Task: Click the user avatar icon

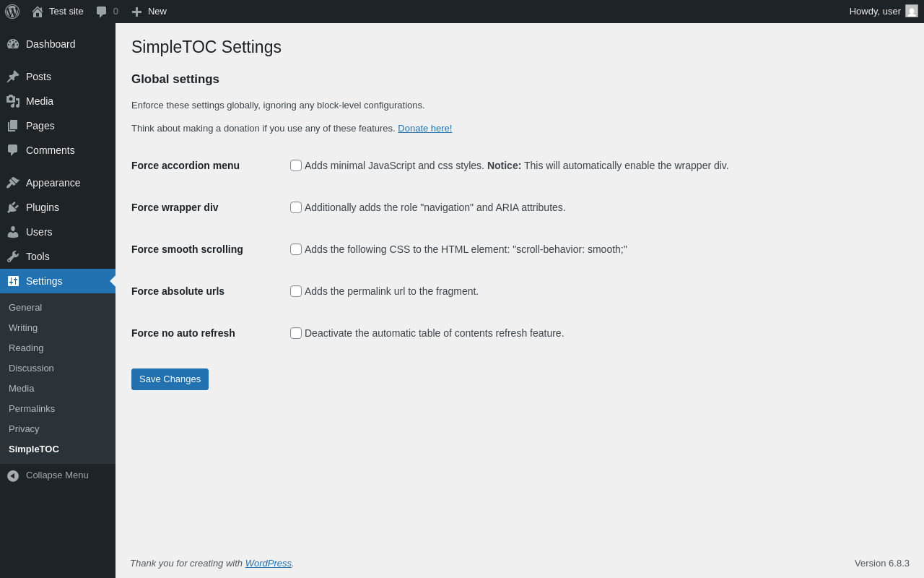Action: (x=912, y=11)
